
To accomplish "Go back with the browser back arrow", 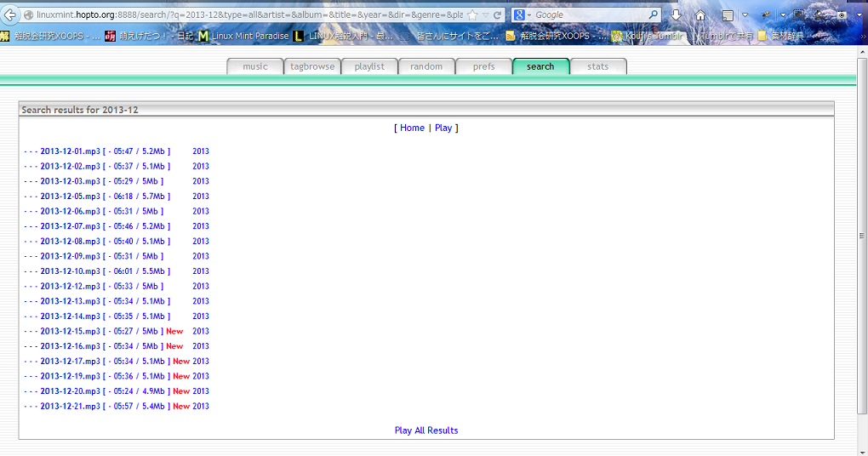I will tap(9, 15).
